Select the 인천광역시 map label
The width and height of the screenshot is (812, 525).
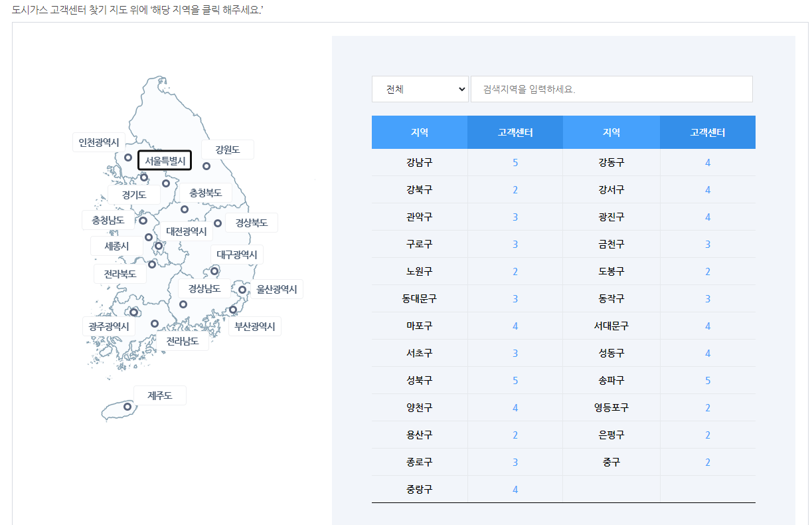(99, 143)
